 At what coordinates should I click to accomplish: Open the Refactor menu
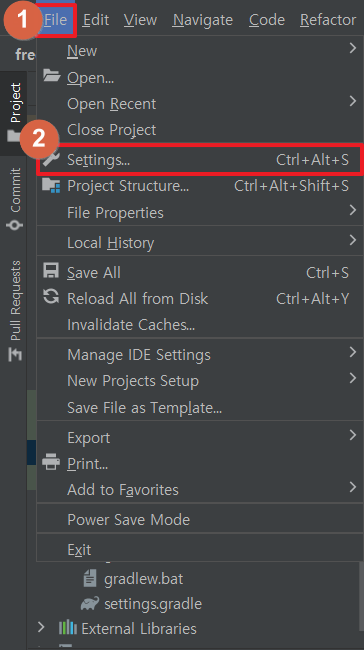[x=328, y=19]
